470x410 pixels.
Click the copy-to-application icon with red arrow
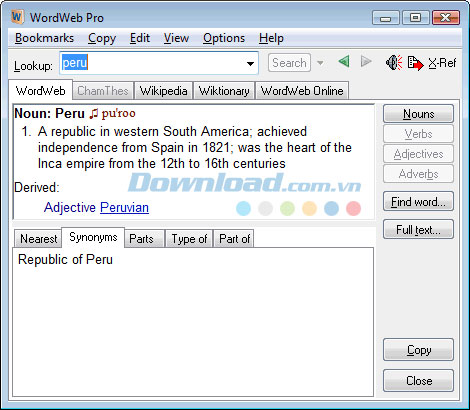[x=415, y=63]
